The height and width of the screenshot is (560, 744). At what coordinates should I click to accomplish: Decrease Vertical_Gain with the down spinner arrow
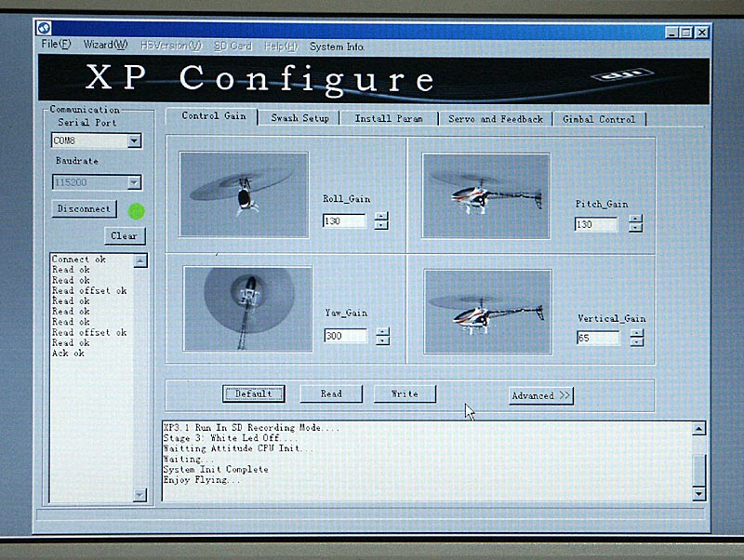pos(636,342)
